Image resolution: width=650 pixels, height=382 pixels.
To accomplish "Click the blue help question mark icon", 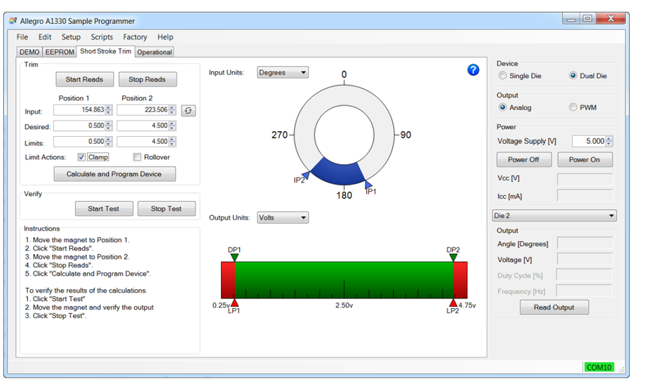I will [473, 70].
